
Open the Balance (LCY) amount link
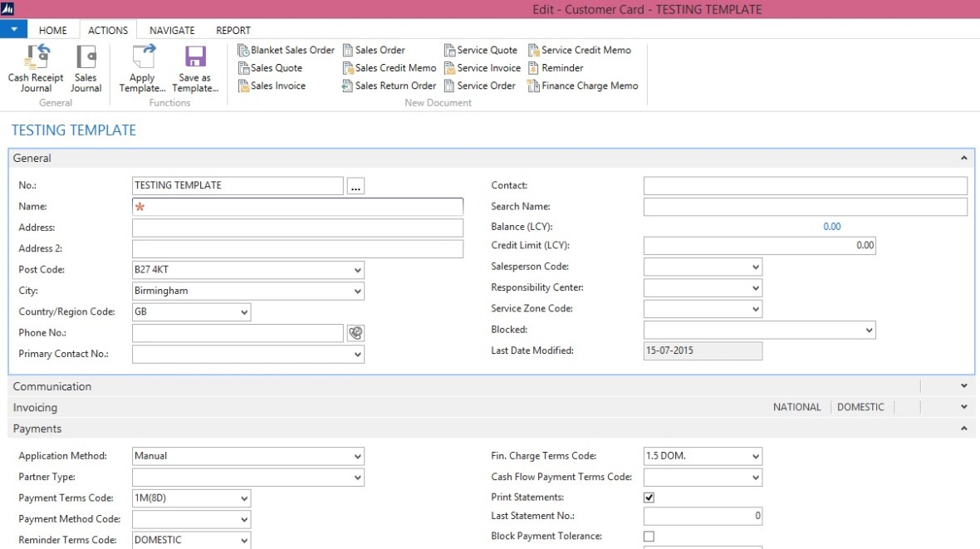click(831, 225)
